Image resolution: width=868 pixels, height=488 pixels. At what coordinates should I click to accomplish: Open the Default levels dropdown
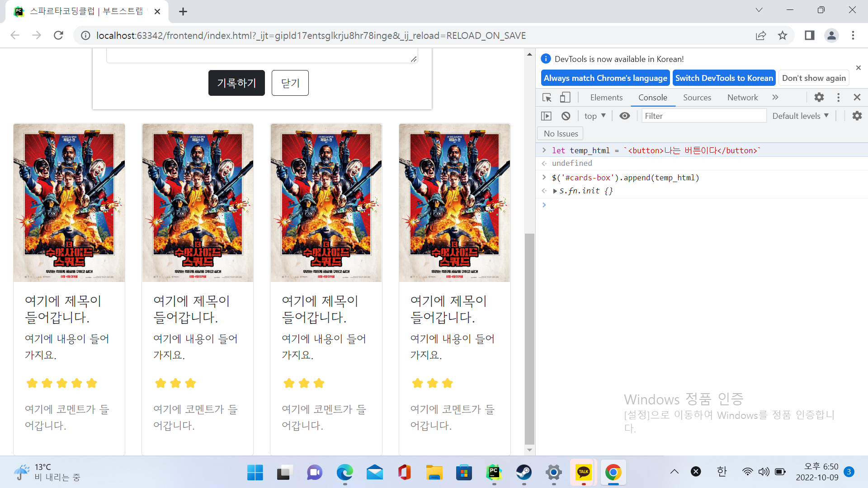coord(800,116)
